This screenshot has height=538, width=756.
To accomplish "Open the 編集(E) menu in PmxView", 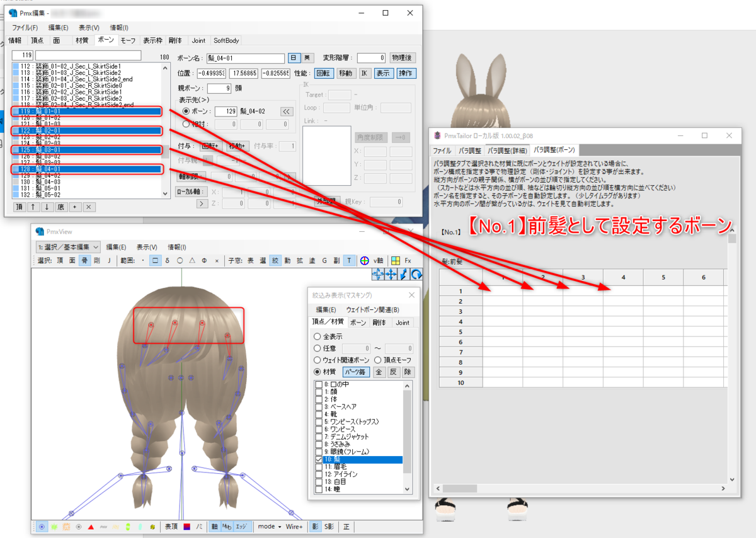I will 117,247.
